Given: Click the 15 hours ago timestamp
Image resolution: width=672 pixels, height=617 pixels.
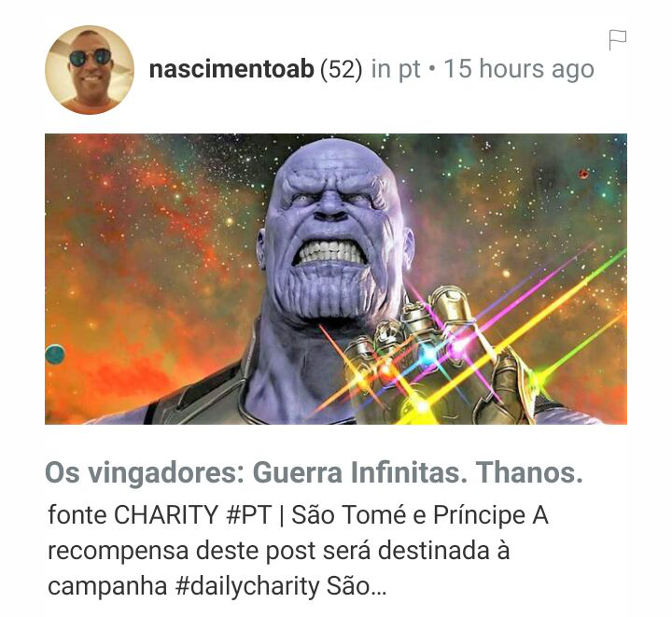Looking at the screenshot, I should (x=519, y=69).
